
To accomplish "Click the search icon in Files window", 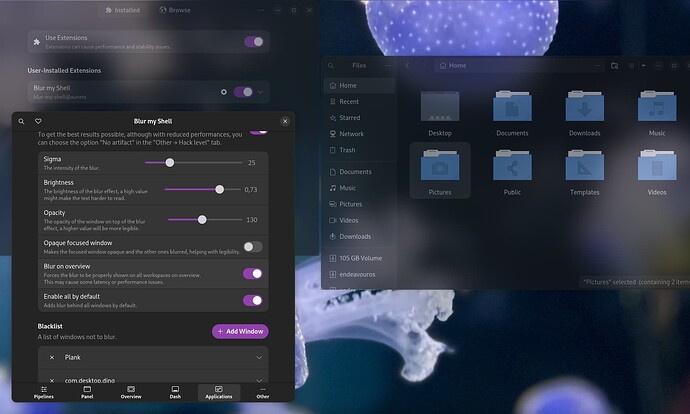I will click(331, 66).
